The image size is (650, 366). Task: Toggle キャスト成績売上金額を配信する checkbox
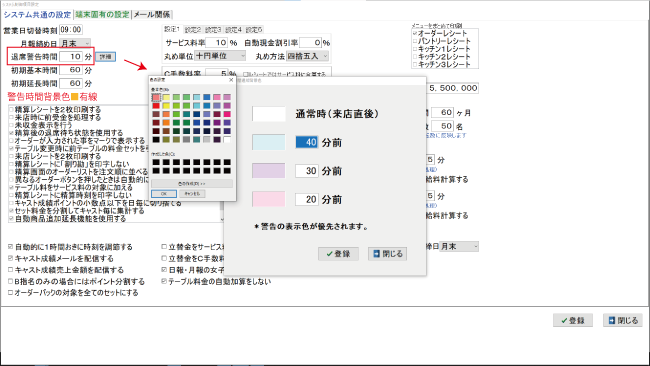(10, 270)
